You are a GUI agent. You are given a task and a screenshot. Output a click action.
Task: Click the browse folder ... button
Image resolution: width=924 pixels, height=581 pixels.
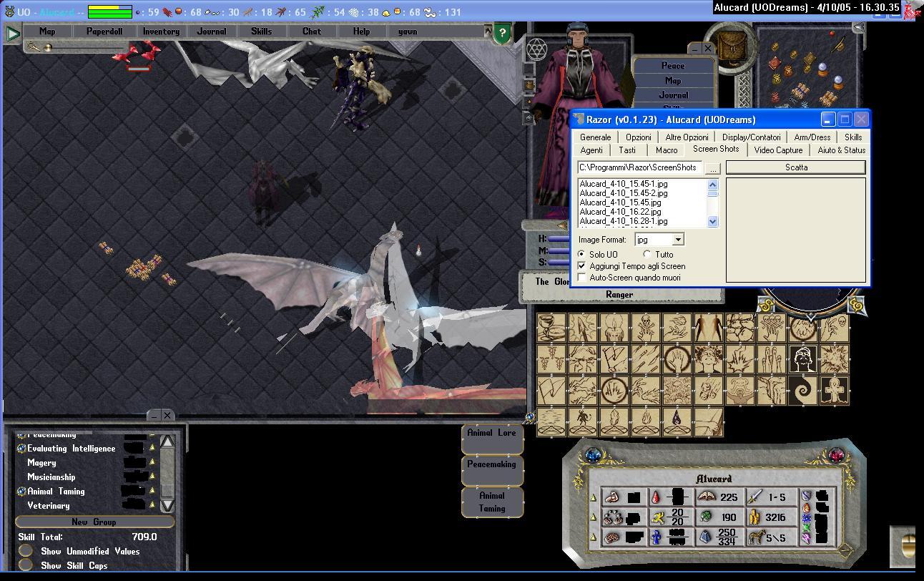tap(712, 168)
